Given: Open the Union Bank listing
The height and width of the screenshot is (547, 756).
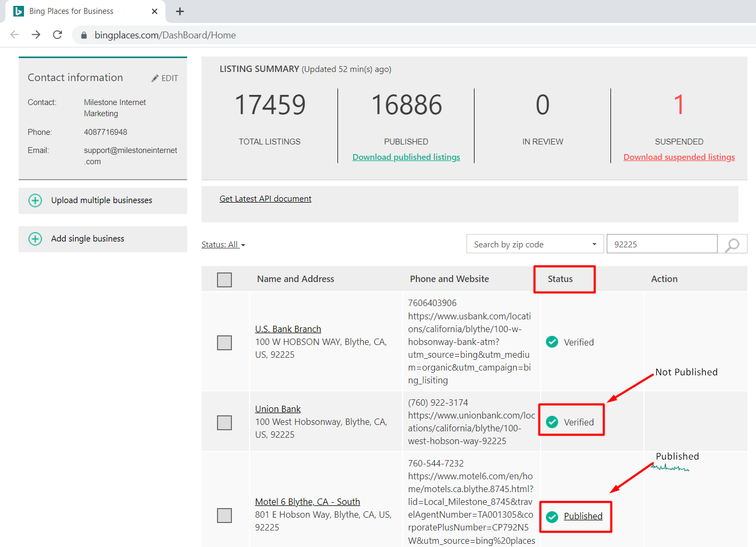Looking at the screenshot, I should pos(278,409).
